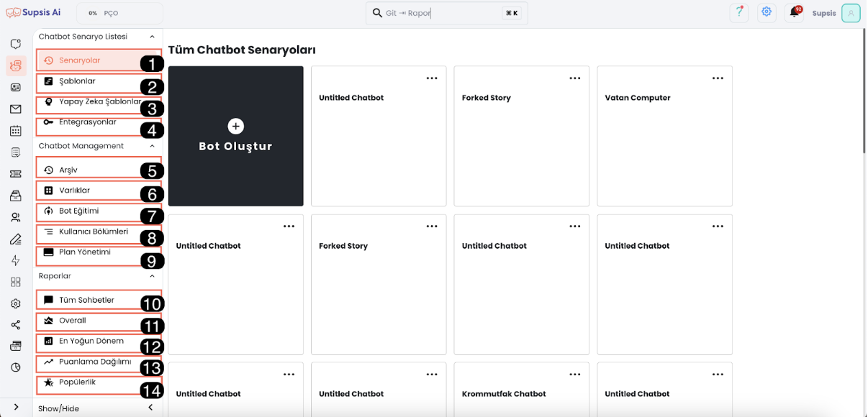This screenshot has height=417, width=868.
Task: Focus the Git Rapor search field
Action: pyautogui.click(x=447, y=13)
